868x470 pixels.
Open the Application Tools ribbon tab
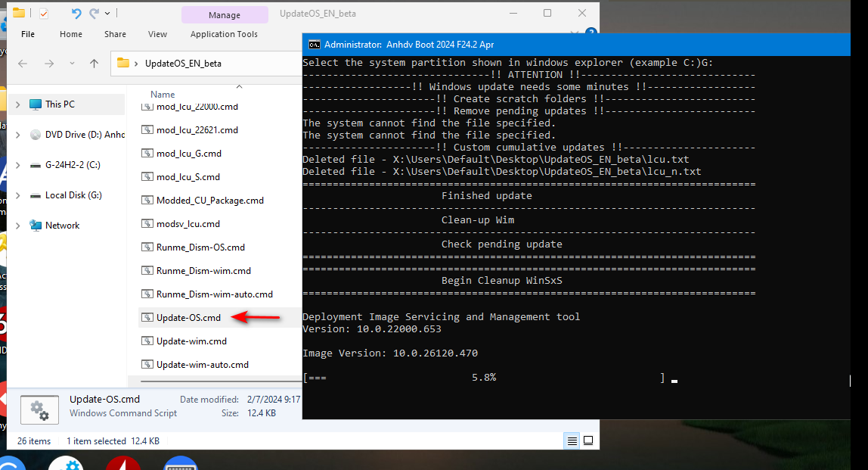pos(224,34)
